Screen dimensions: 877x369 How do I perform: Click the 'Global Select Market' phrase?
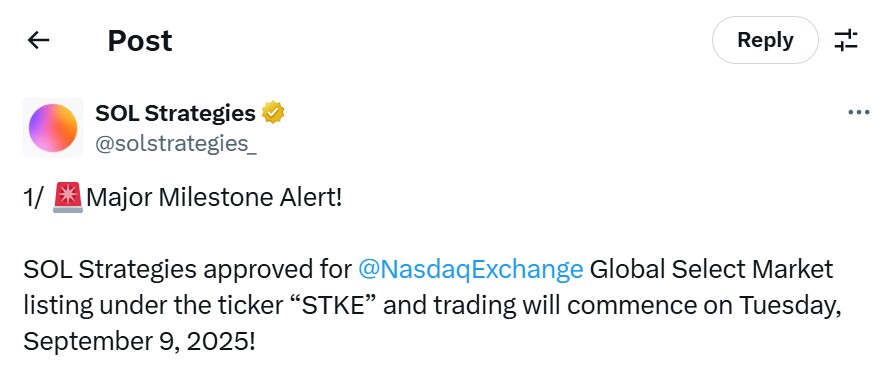(x=711, y=269)
